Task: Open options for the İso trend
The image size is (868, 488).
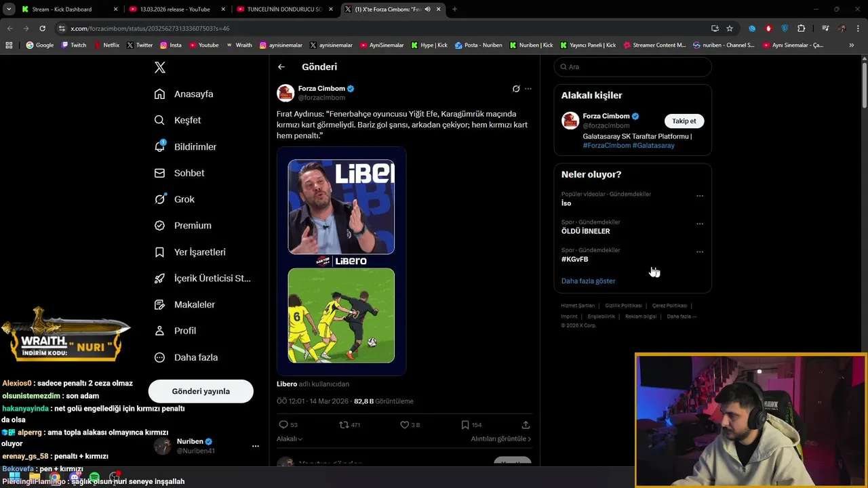Action: click(x=700, y=196)
